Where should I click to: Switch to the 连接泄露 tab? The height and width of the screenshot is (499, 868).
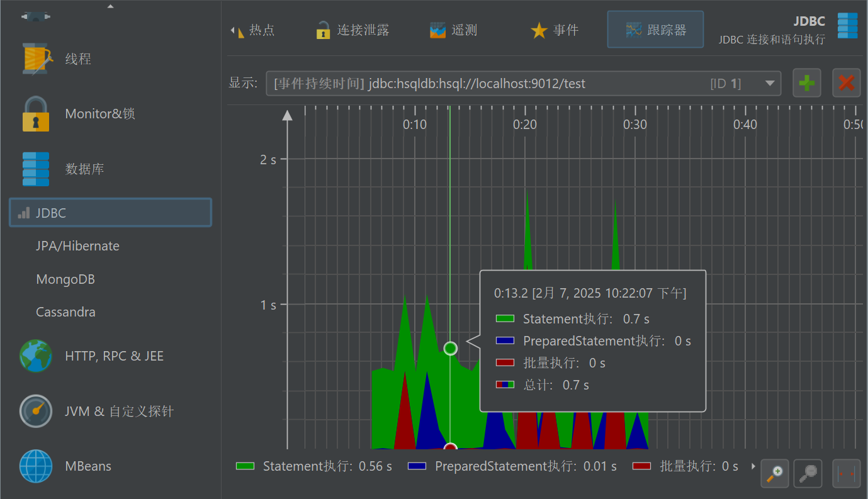[x=352, y=30]
